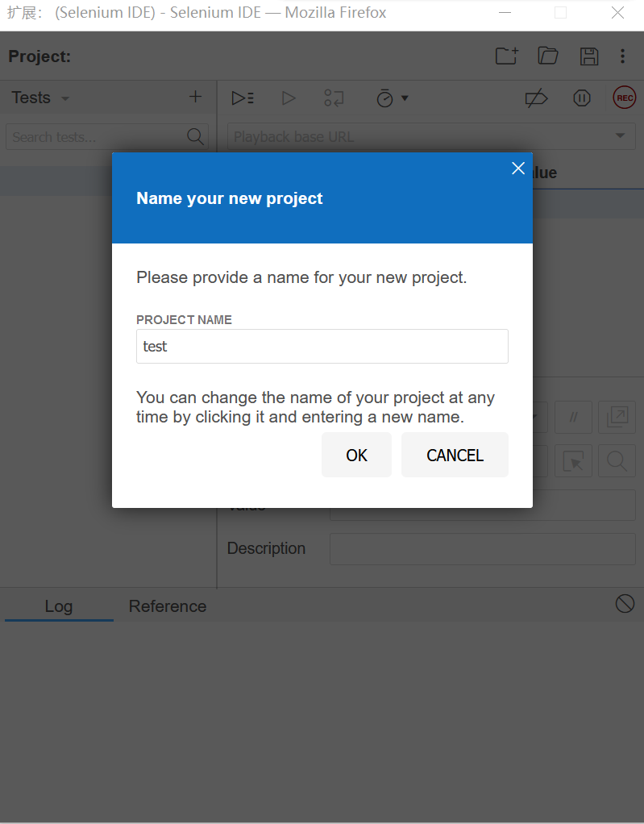
Task: Click the Playback base URL field
Action: point(431,136)
